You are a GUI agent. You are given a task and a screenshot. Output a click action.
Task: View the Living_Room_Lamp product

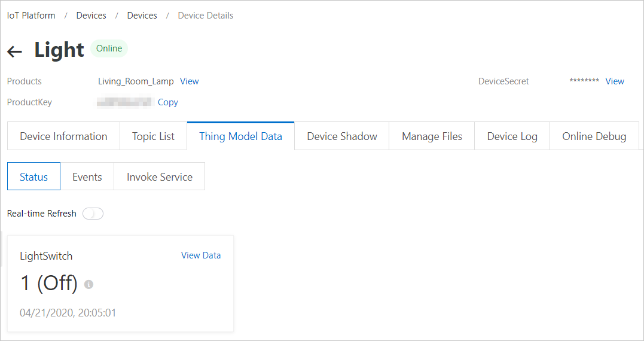pyautogui.click(x=190, y=81)
